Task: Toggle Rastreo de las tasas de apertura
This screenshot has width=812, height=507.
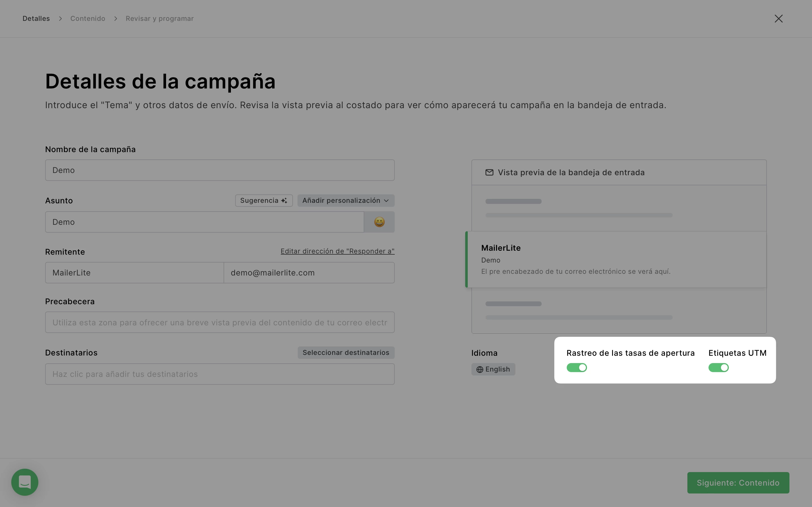Action: click(577, 368)
